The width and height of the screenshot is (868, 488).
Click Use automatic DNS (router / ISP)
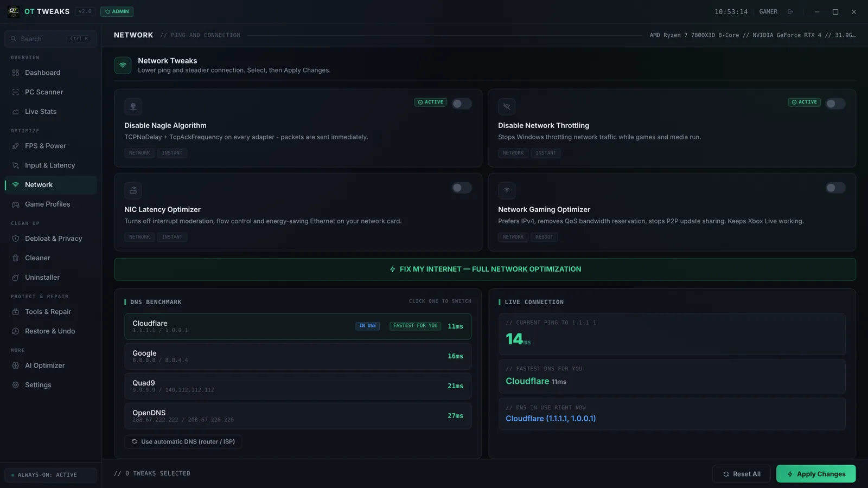tap(183, 442)
